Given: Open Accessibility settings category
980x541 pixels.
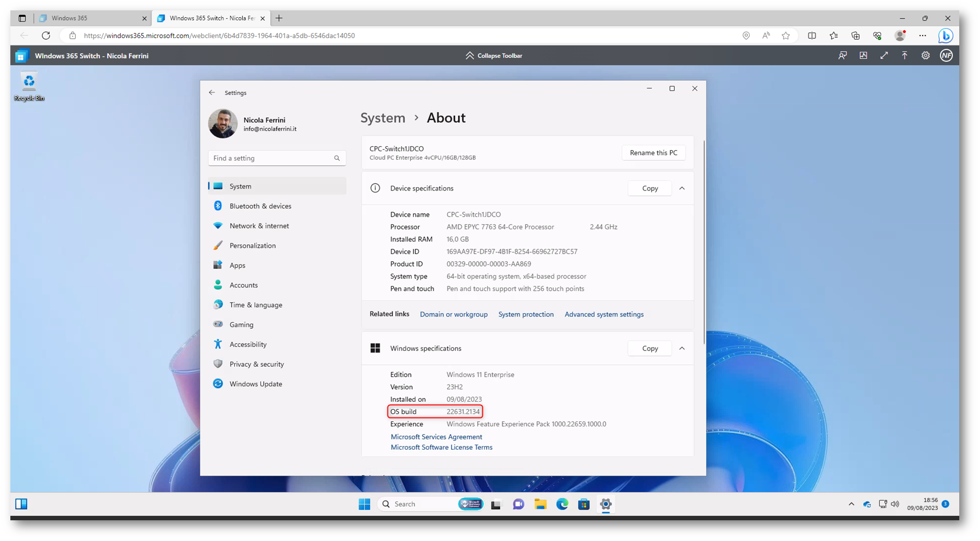Looking at the screenshot, I should tap(277, 344).
